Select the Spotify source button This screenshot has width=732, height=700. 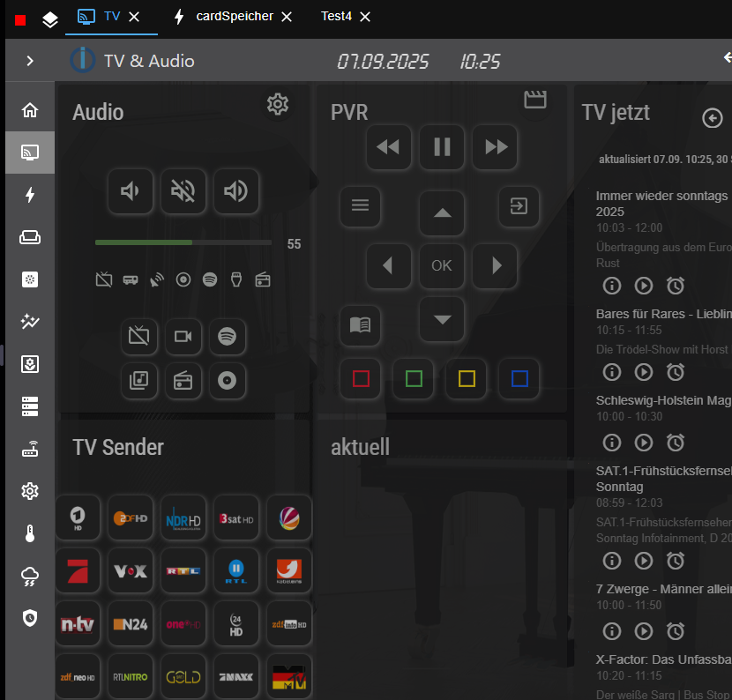(x=227, y=336)
